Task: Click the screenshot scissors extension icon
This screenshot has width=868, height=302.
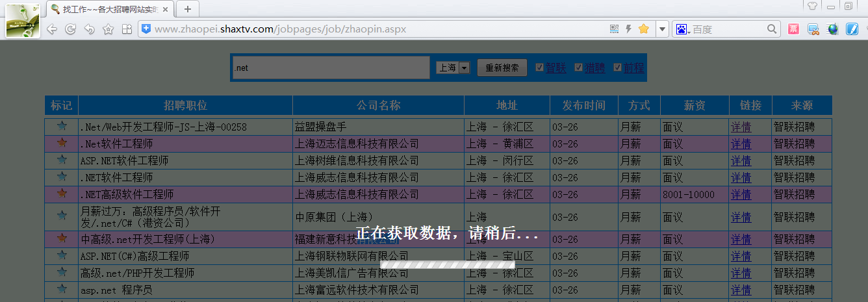Action: coord(813,29)
